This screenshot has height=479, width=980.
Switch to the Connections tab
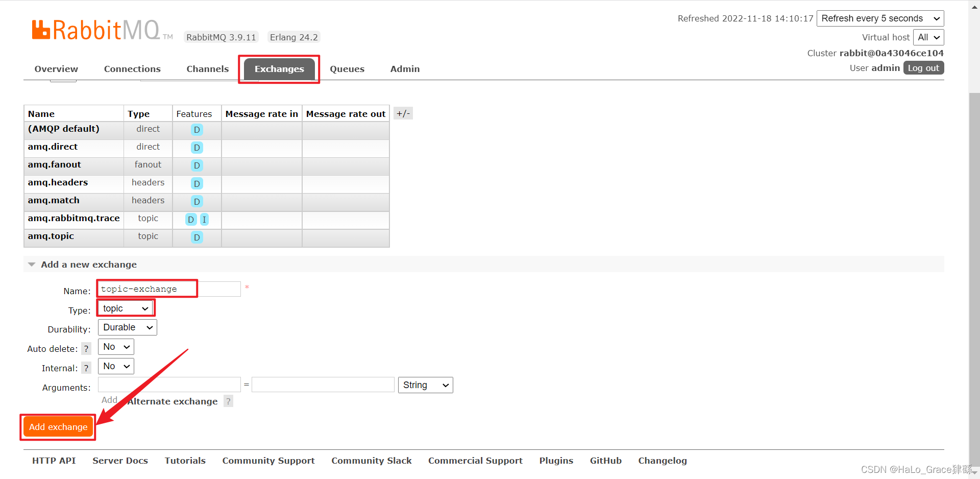click(x=132, y=69)
